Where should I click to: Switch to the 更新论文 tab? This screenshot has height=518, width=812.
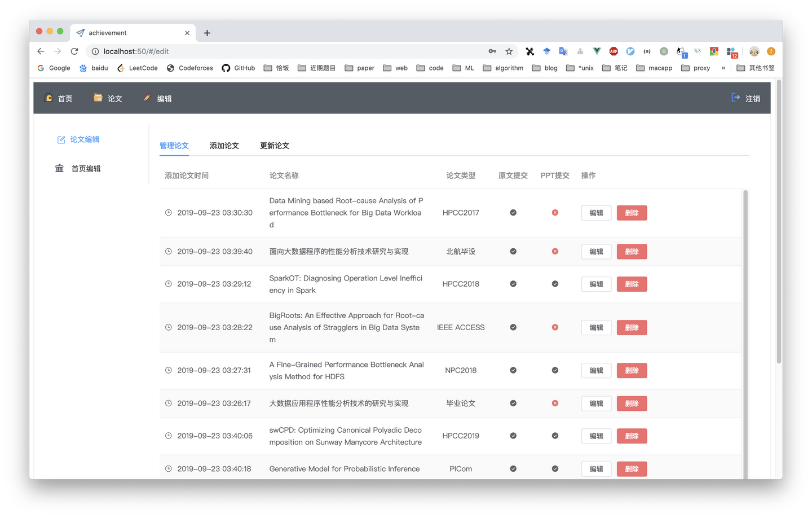pyautogui.click(x=275, y=146)
